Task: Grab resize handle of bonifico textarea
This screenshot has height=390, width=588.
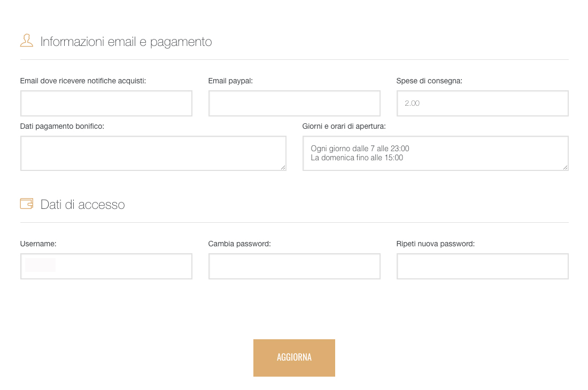Action: pos(283,167)
